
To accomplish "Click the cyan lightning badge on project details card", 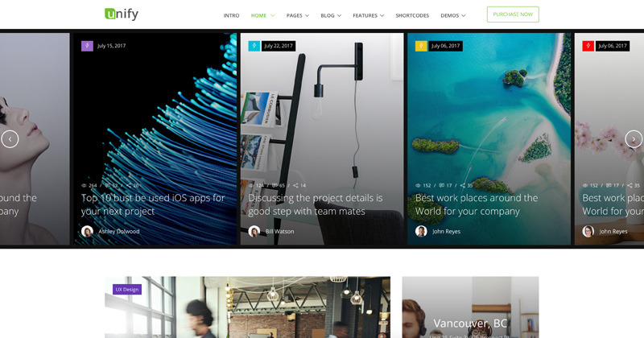I will tap(254, 46).
